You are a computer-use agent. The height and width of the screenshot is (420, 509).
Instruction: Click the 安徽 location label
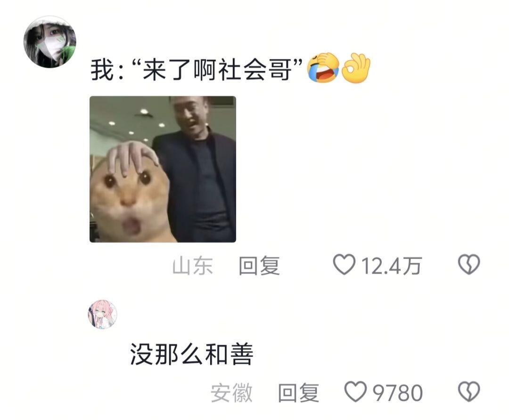[x=231, y=393]
